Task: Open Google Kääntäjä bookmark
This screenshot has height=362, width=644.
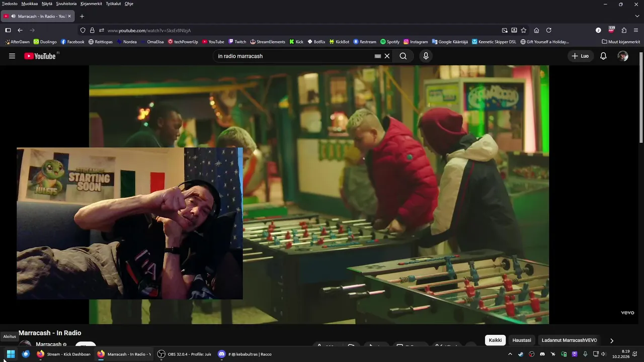Action: (450, 42)
